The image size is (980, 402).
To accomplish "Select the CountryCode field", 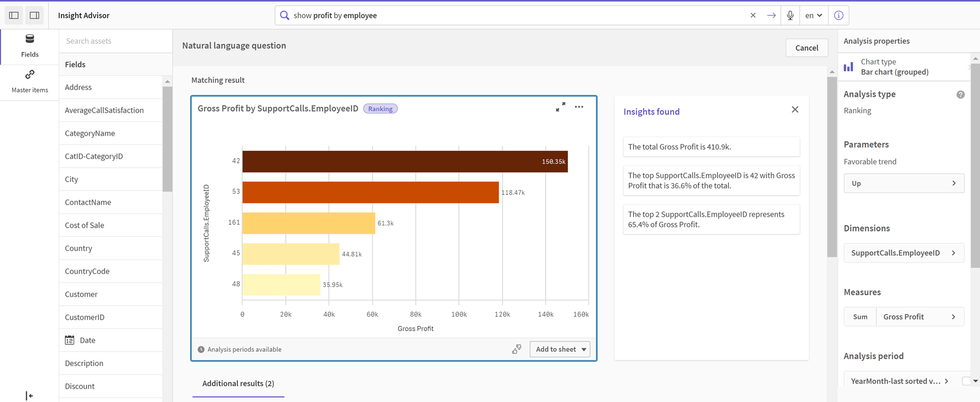I will [111, 271].
